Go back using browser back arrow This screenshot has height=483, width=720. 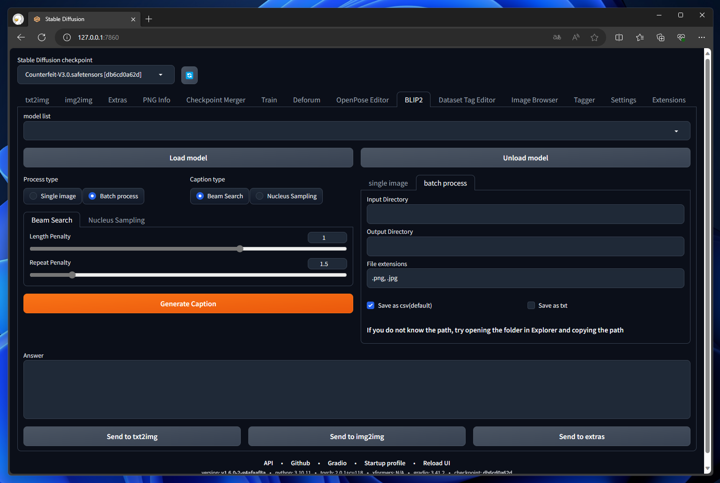pos(21,37)
